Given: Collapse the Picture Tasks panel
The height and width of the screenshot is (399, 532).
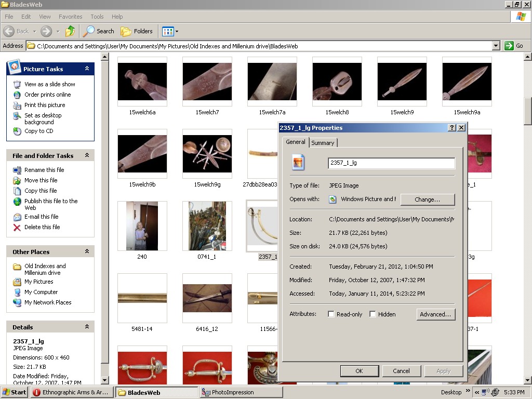Looking at the screenshot, I should click(x=87, y=69).
